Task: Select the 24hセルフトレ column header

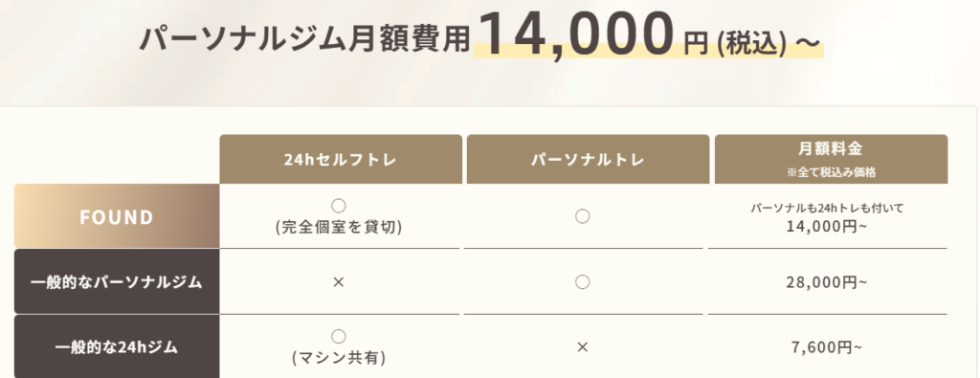Action: 341,159
